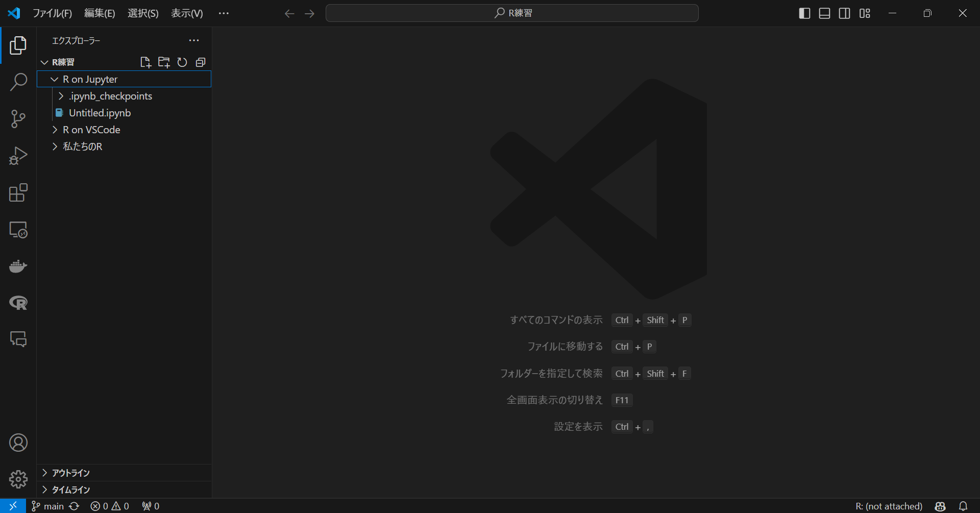Open the Remote Explorer view
The image size is (980, 513).
point(18,230)
